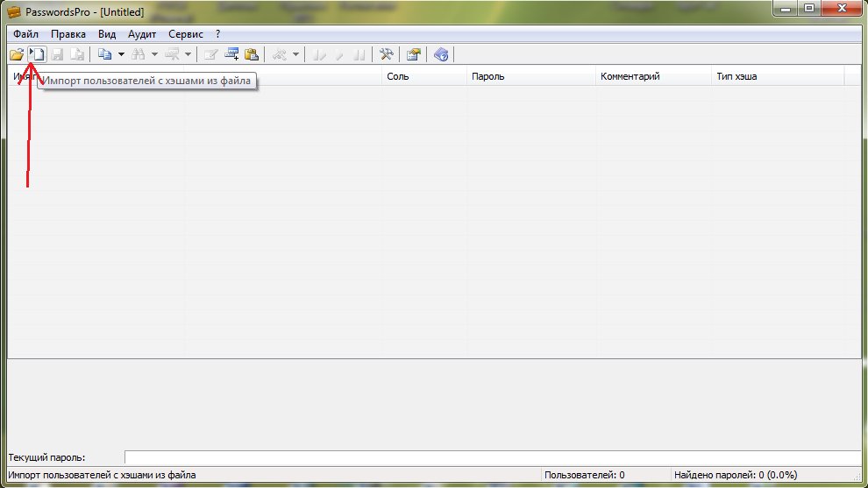Click the add user toolbar icon
The height and width of the screenshot is (488, 868).
point(231,54)
